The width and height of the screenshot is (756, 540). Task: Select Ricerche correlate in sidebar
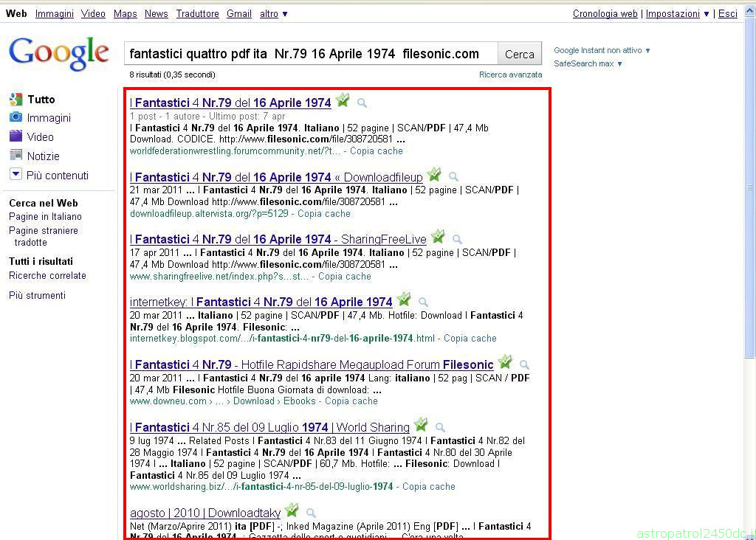point(47,276)
